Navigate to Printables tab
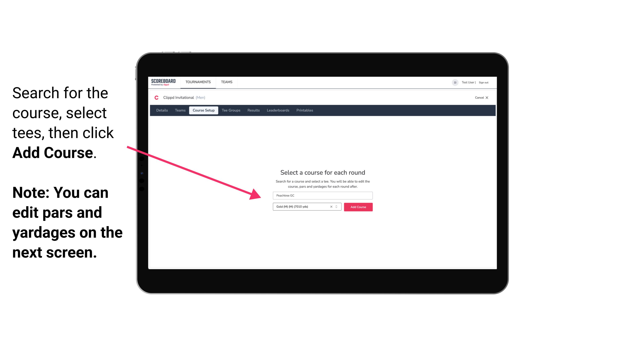Screen dimensions: 644x346 [x=305, y=110]
